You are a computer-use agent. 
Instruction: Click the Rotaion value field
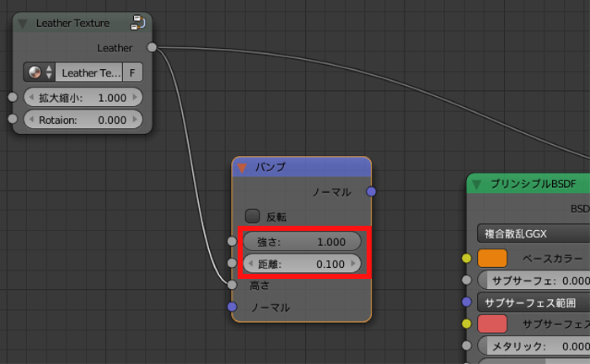tap(83, 120)
